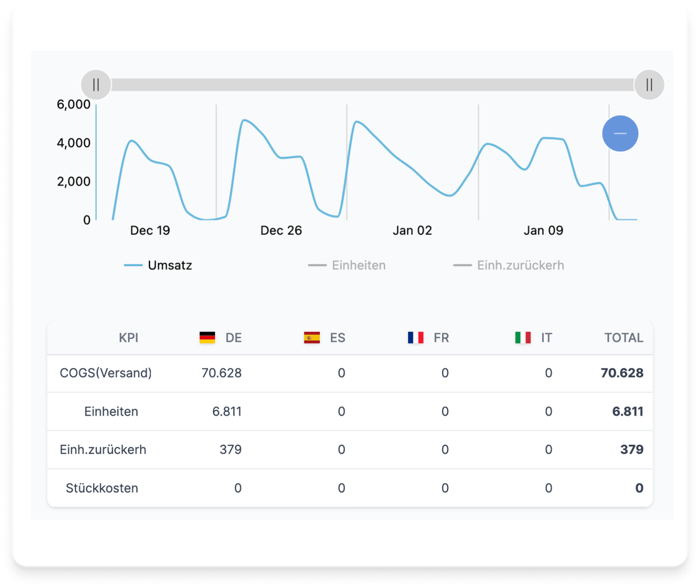Click the KPI column header
The width and height of the screenshot is (700, 588).
click(x=129, y=337)
